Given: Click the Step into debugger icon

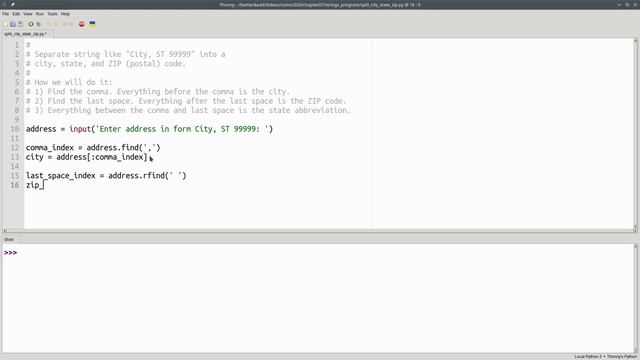Looking at the screenshot, I should tap(56, 24).
